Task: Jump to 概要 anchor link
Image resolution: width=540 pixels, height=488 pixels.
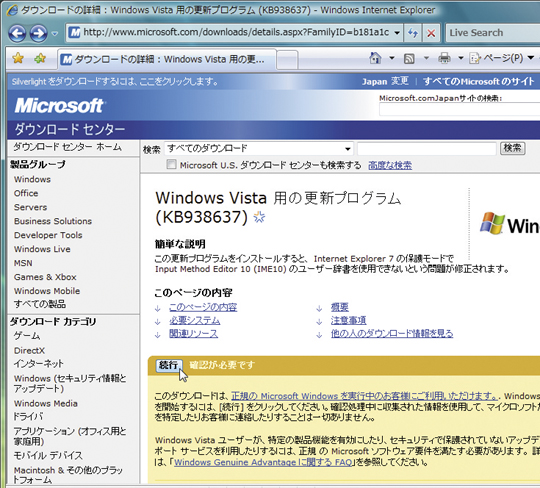Action: (340, 307)
